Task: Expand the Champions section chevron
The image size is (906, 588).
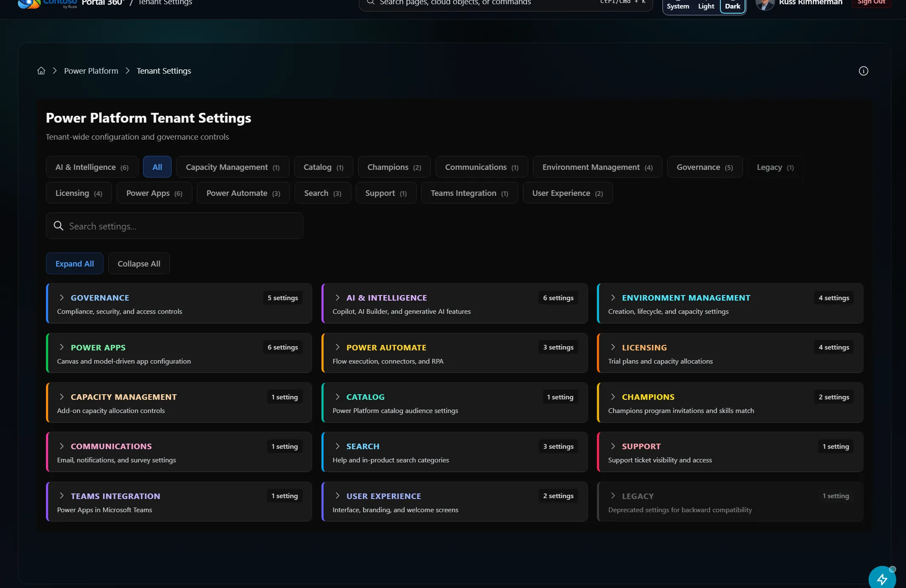Action: (x=613, y=397)
